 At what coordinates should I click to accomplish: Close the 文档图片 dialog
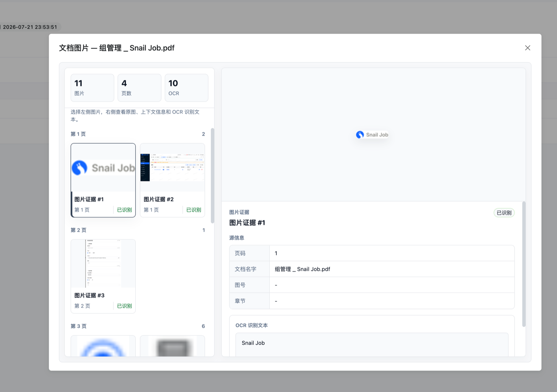point(527,48)
